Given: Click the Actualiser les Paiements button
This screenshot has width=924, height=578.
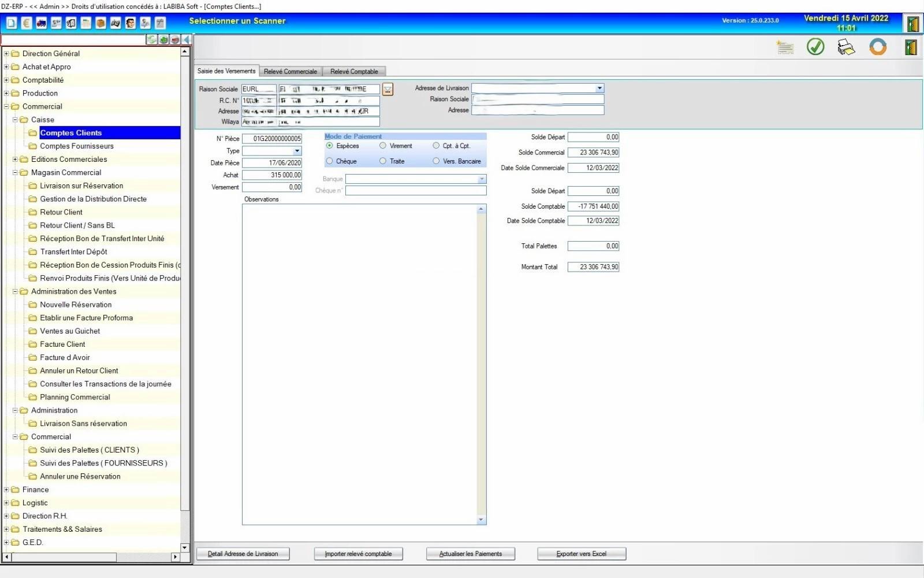Looking at the screenshot, I should (x=470, y=554).
